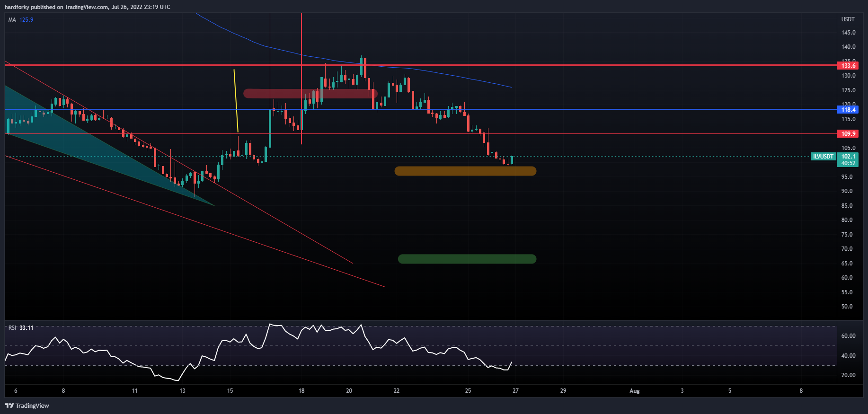Click the Aug label on time axis
The image size is (868, 414).
pyautogui.click(x=635, y=391)
